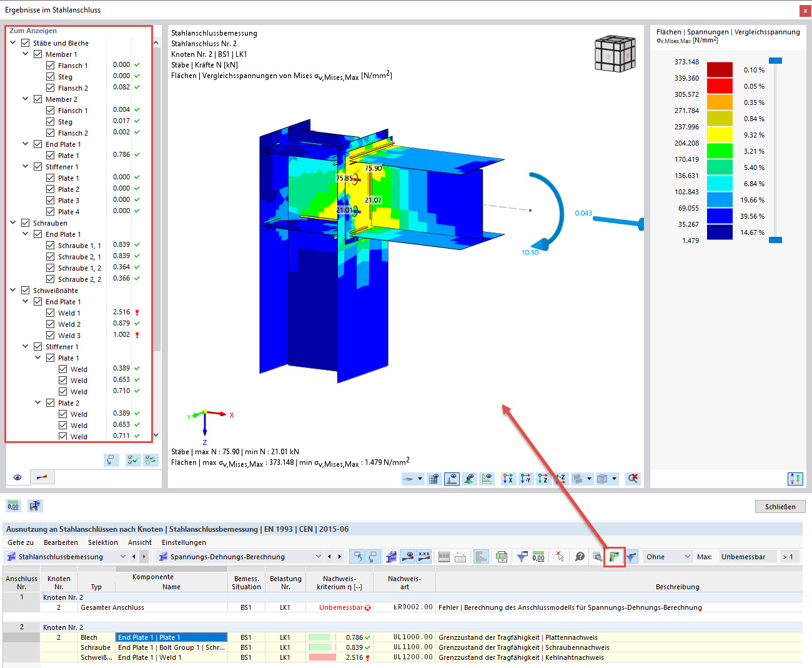Uncheck the Member 1 checkbox
812x668 pixels.
[38, 54]
